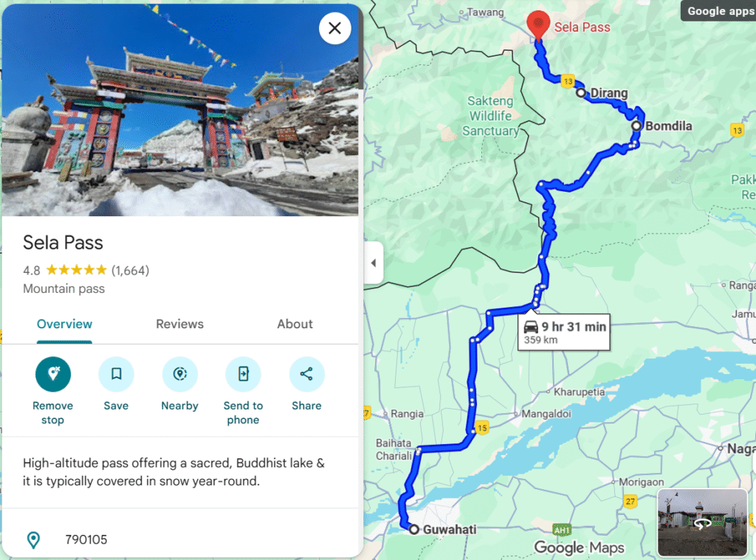Click the Remove stop icon
Image resolution: width=756 pixels, height=560 pixels.
(53, 374)
